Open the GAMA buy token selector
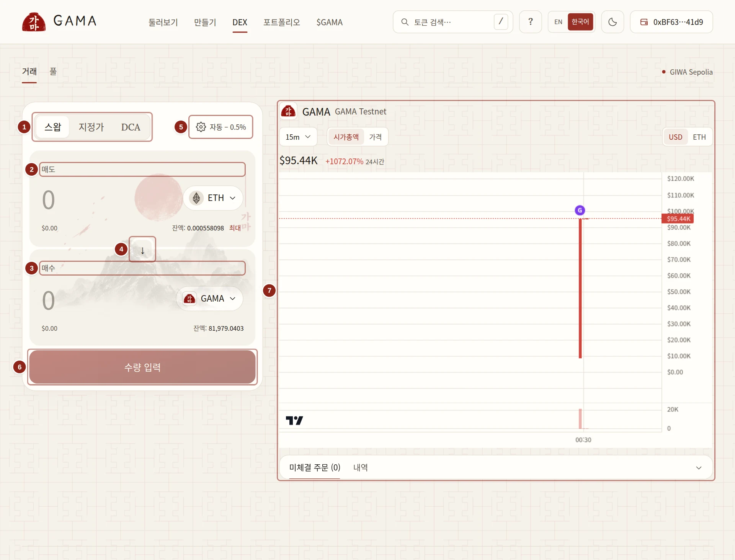This screenshot has height=560, width=735. pos(210,299)
